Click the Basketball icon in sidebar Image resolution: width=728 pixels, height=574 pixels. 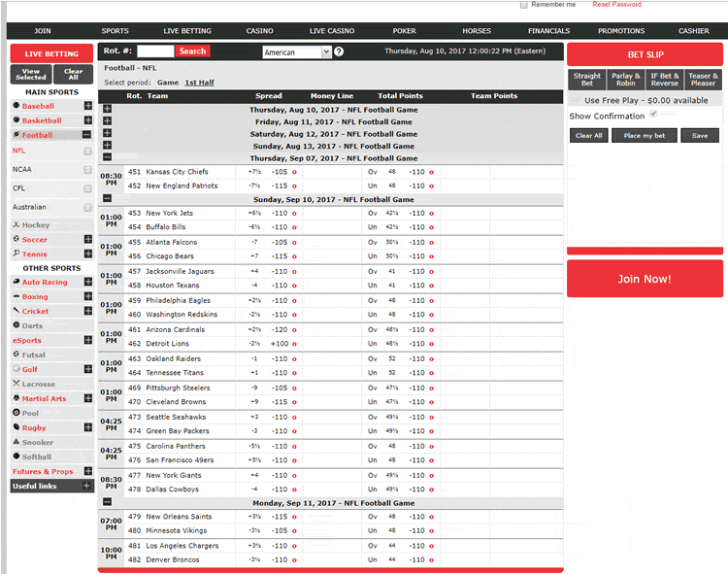pyautogui.click(x=17, y=119)
